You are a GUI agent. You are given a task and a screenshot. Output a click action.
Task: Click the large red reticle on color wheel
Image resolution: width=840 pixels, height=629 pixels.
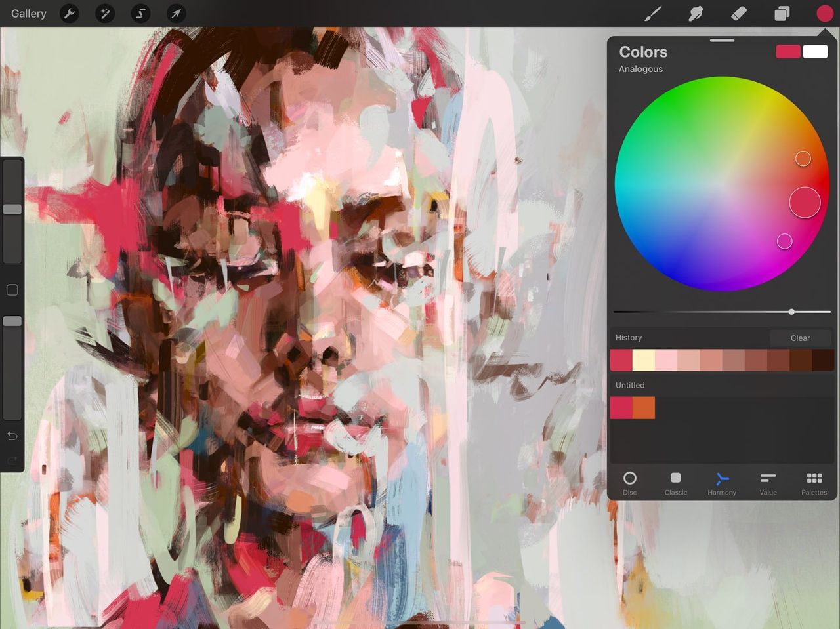point(805,202)
